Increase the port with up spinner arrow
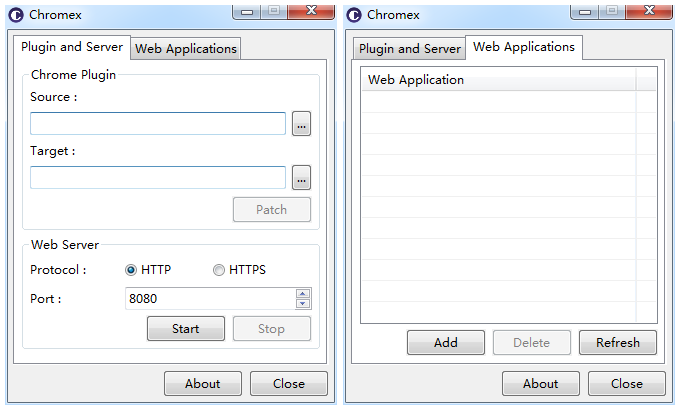 click(x=303, y=294)
